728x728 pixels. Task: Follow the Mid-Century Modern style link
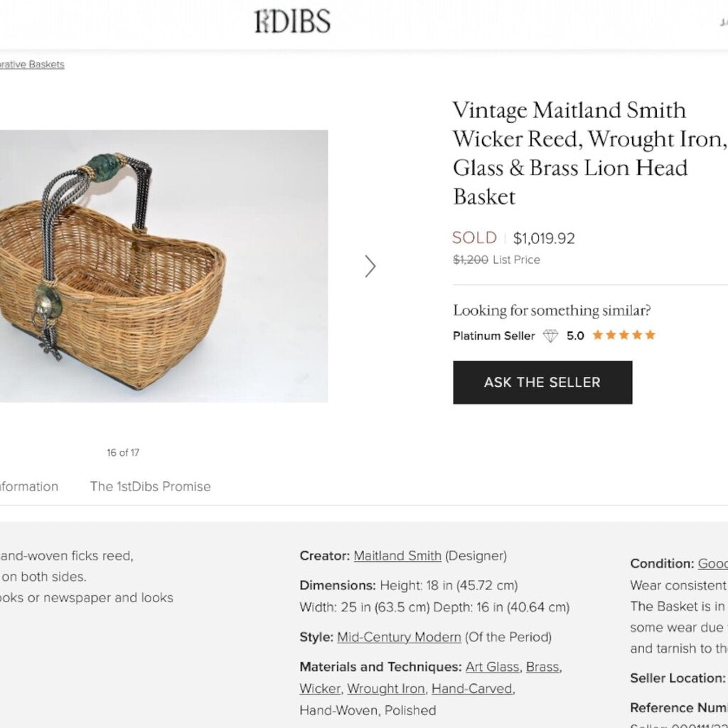(x=399, y=637)
